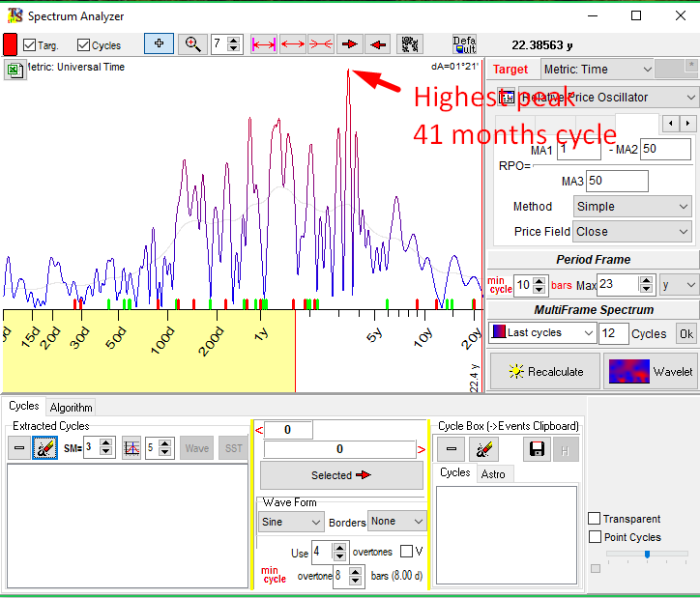
Task: Click the Excel export icon
Action: [15, 69]
